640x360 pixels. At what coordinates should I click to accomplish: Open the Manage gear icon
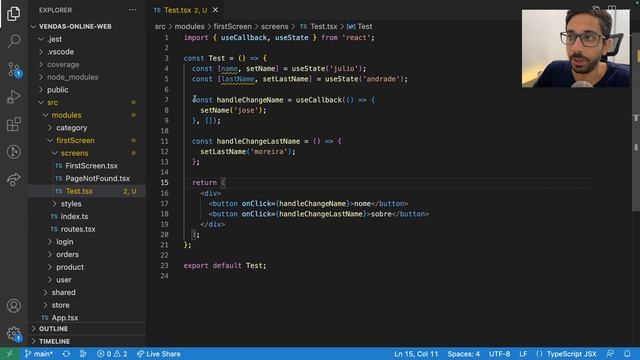13,333
